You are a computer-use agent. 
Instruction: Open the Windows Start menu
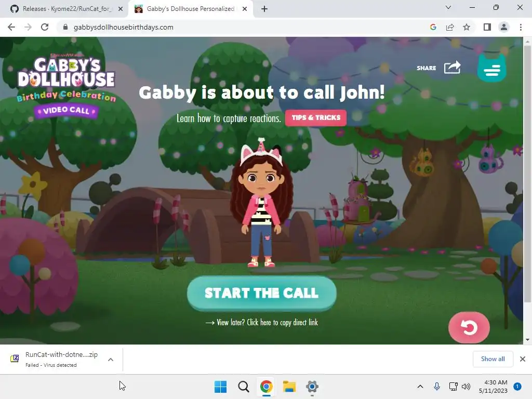220,387
